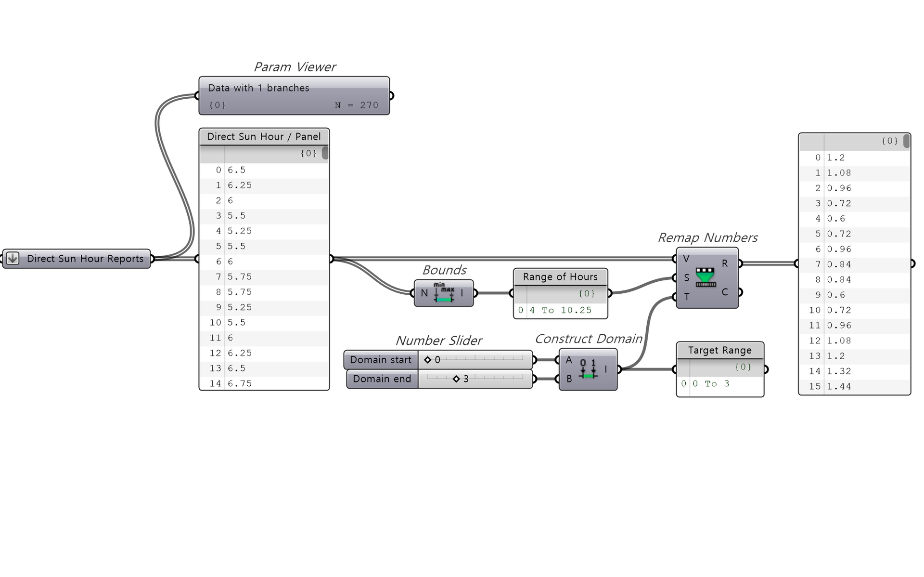The image size is (924, 577).
Task: Click the Target Range panel header
Action: pyautogui.click(x=719, y=351)
